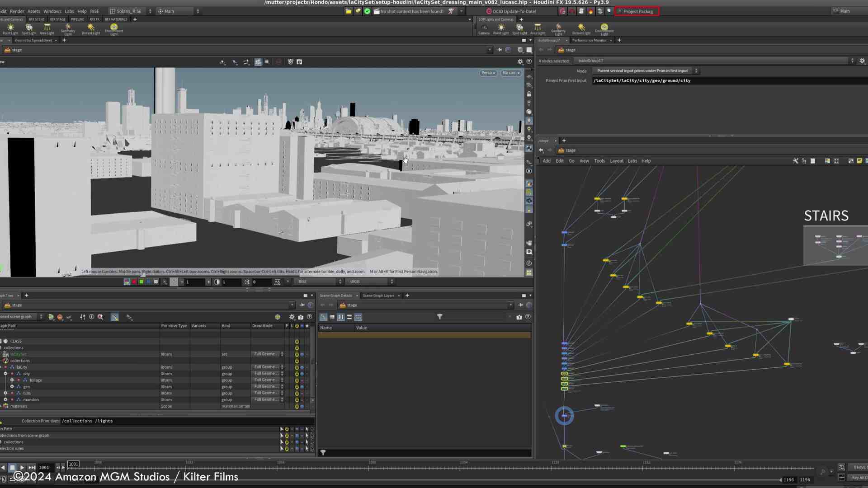The image size is (868, 488).
Task: Create a Point Light from the shelf
Action: pos(10,28)
